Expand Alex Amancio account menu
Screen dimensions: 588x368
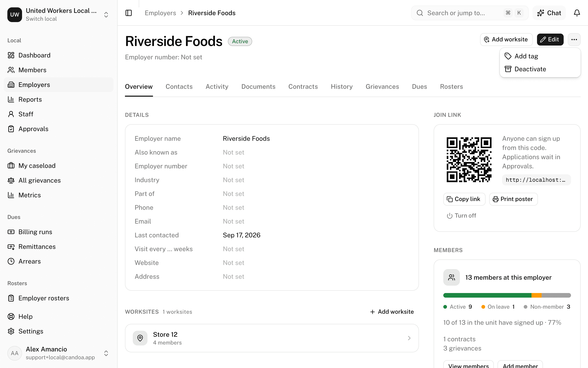click(106, 353)
